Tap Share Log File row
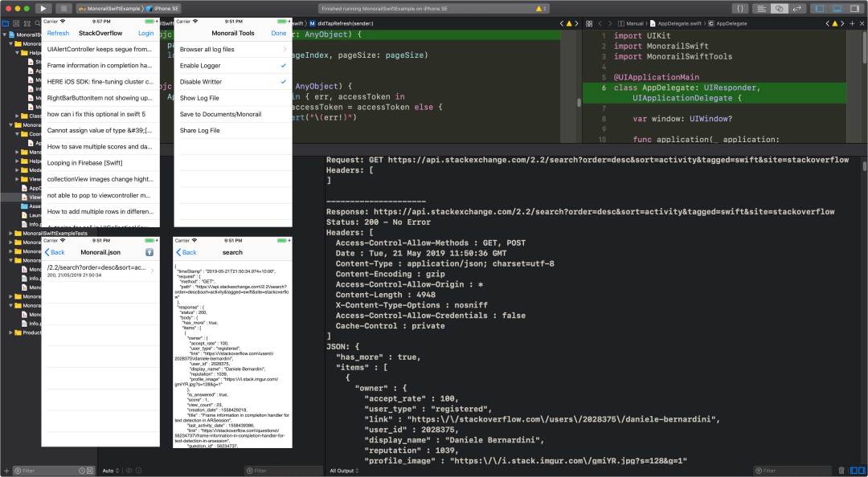 (x=233, y=131)
